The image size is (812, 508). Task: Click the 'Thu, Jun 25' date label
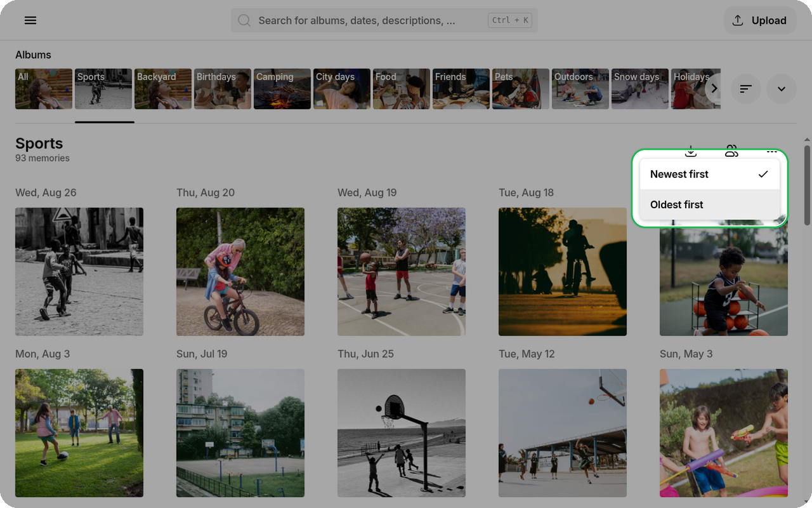point(365,354)
